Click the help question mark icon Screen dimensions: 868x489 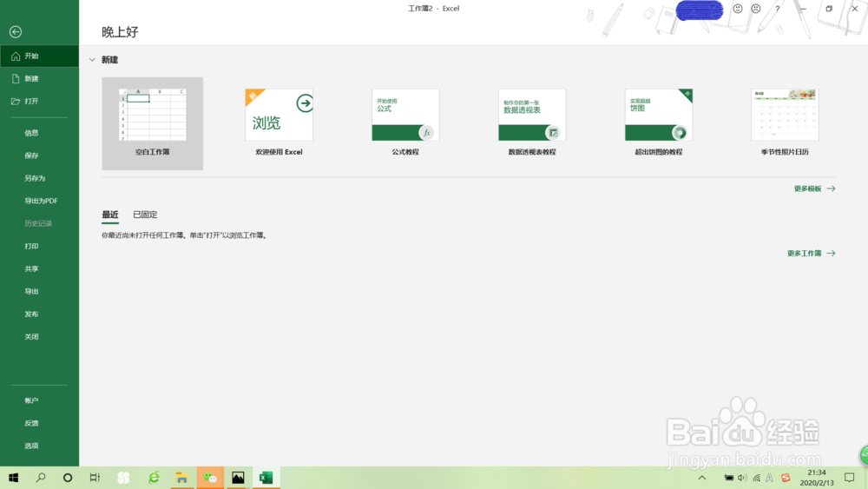tap(778, 9)
